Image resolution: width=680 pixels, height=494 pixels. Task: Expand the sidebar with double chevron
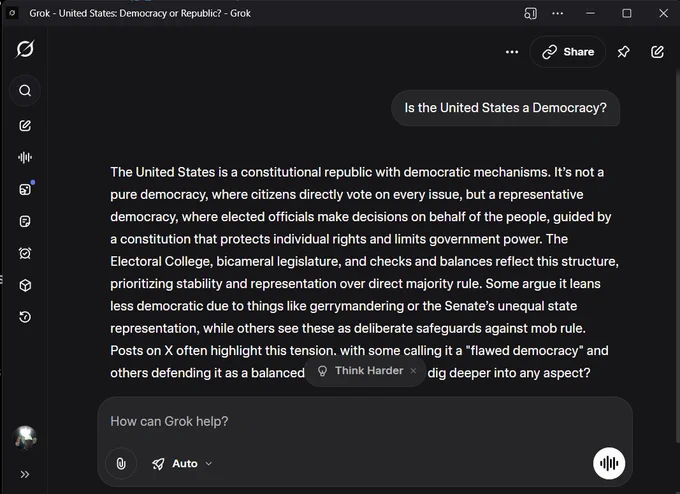point(25,474)
